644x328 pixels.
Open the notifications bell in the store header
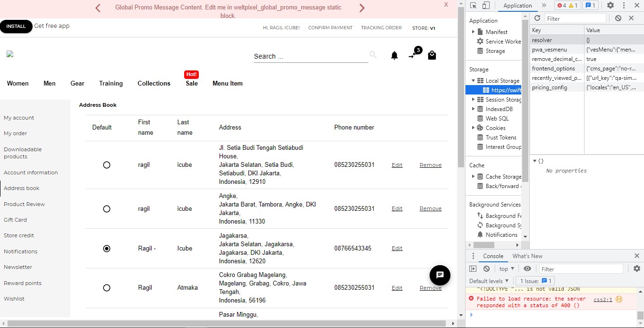(x=394, y=55)
